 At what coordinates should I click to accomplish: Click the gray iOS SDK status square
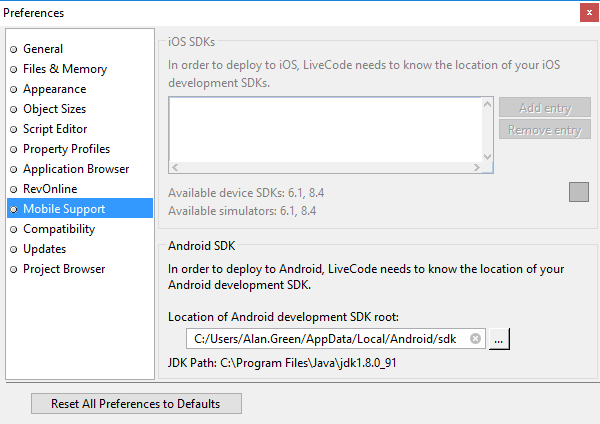coord(579,192)
